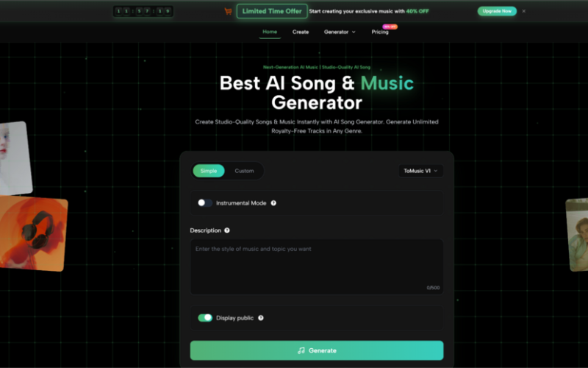Click the Instrumental Mode help icon
The image size is (588, 368).
click(x=273, y=203)
